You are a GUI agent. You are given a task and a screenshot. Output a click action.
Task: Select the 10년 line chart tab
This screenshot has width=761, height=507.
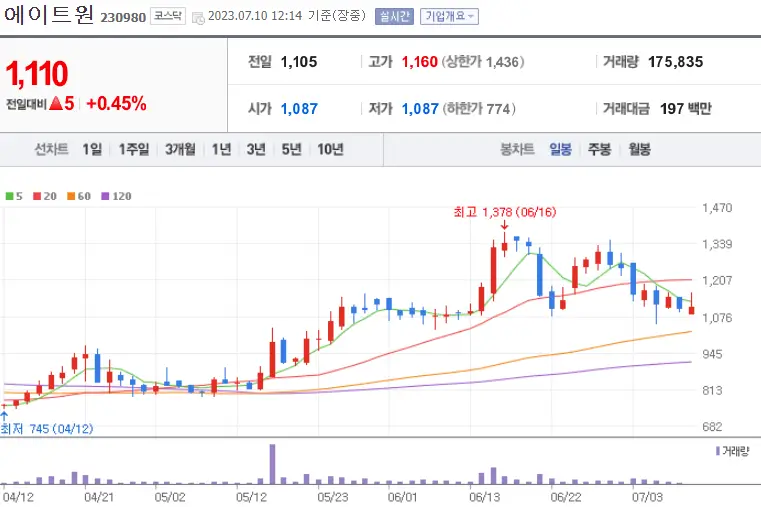[331, 149]
